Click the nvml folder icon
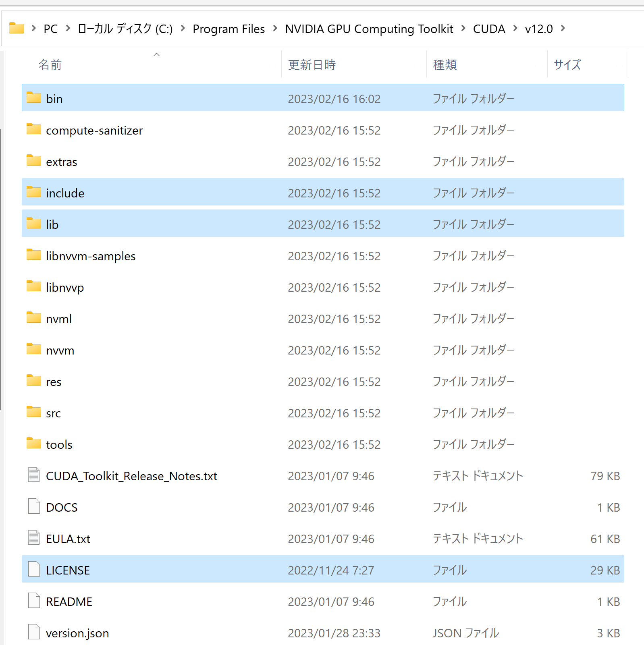644x645 pixels. pyautogui.click(x=34, y=317)
